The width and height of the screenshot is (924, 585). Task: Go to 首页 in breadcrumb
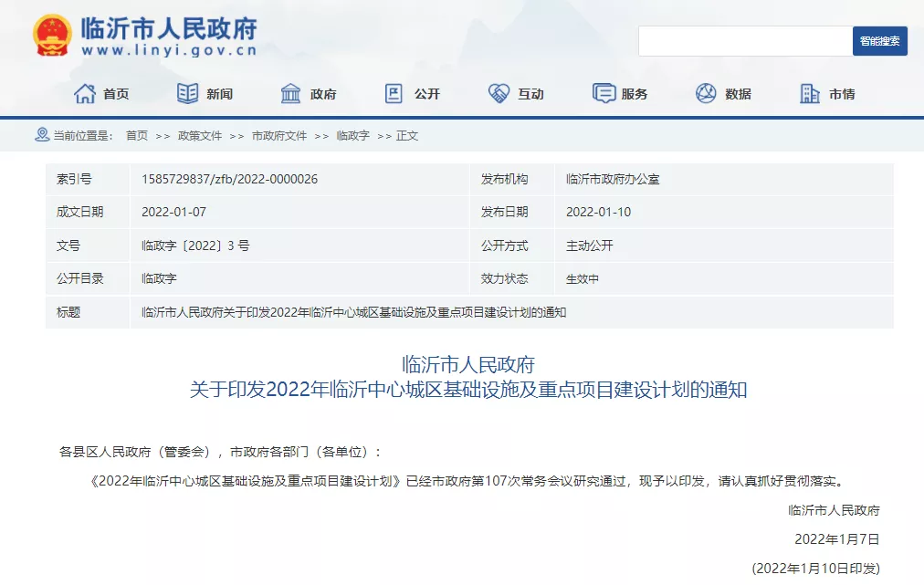pyautogui.click(x=137, y=136)
